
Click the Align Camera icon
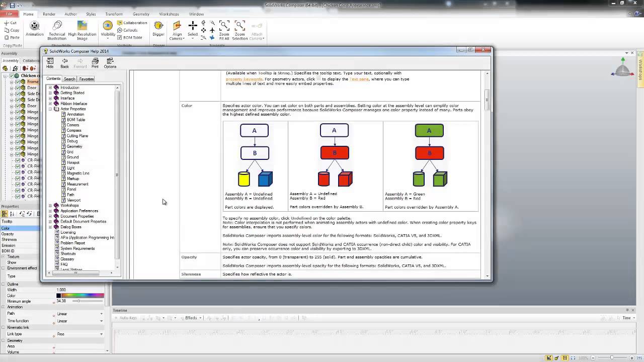pyautogui.click(x=177, y=25)
